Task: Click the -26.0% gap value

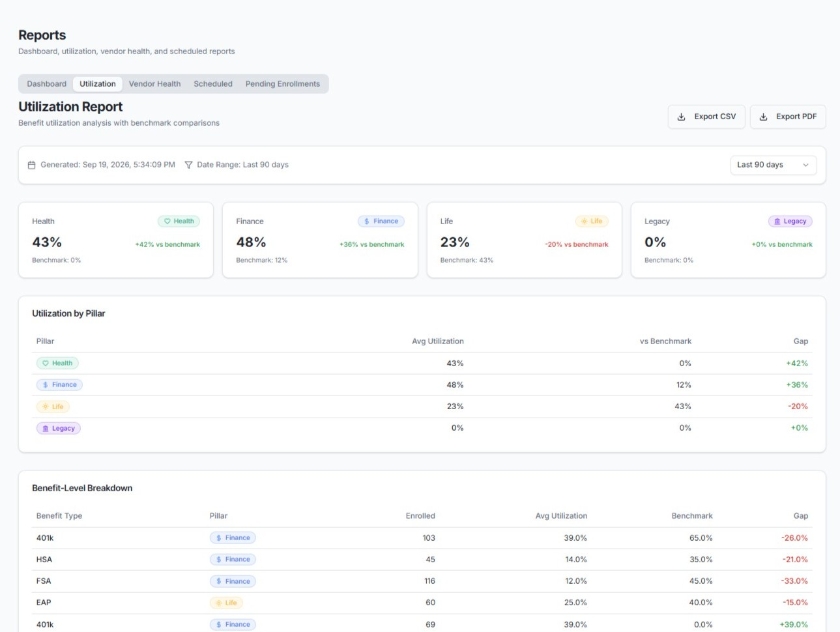Action: tap(794, 538)
